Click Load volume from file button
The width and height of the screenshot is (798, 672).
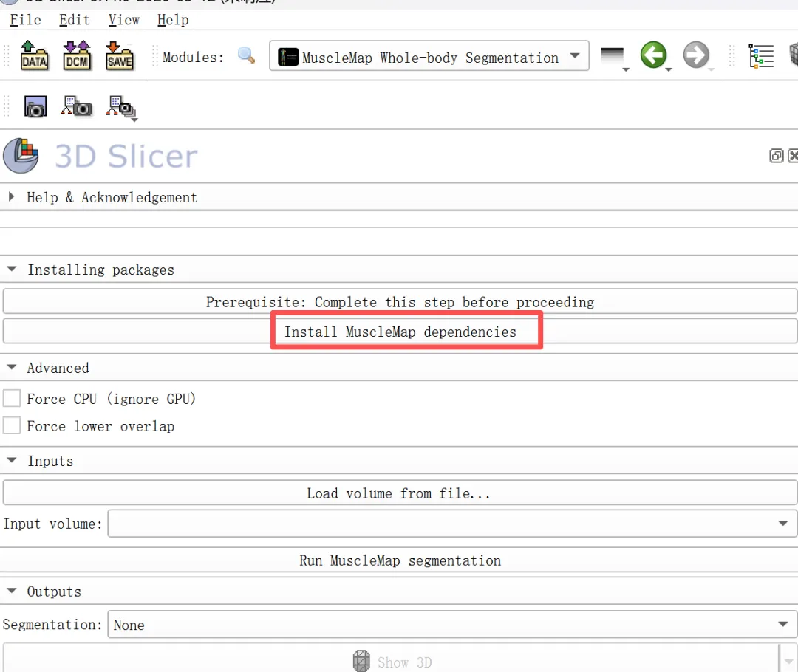tap(400, 493)
